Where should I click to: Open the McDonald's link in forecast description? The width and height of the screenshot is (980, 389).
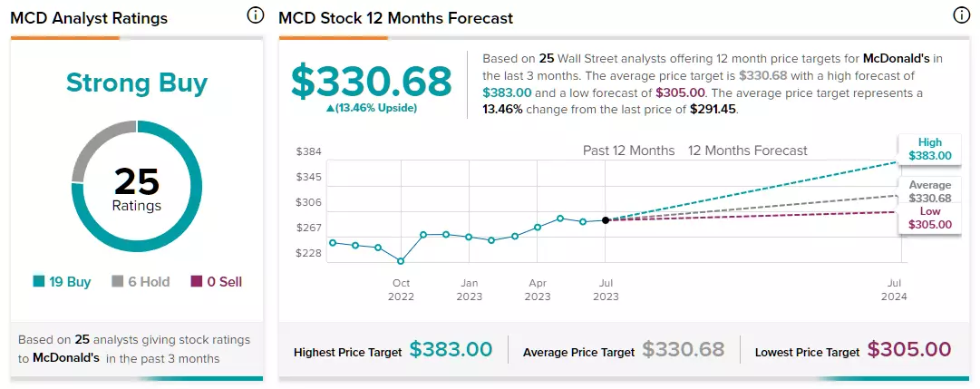pos(898,59)
